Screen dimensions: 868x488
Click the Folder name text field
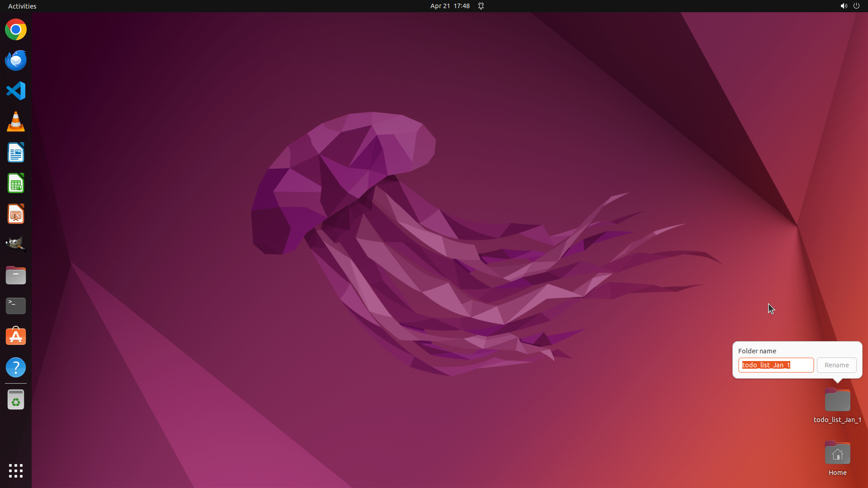[776, 365]
